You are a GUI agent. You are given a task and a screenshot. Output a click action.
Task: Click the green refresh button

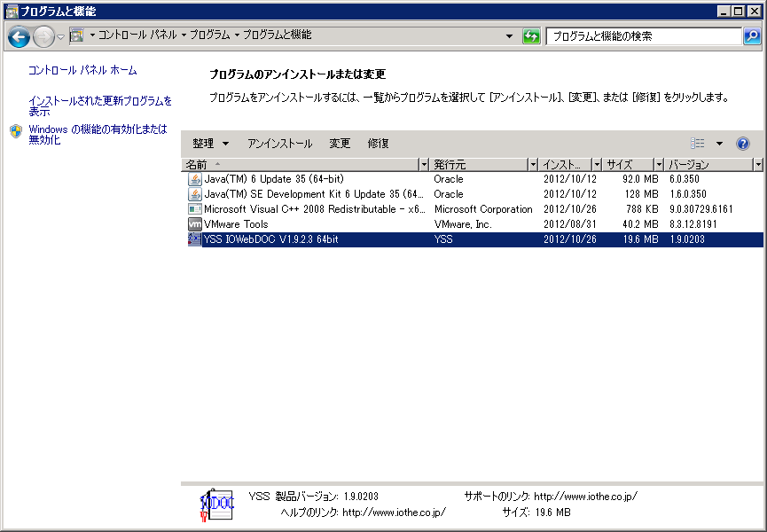(531, 36)
